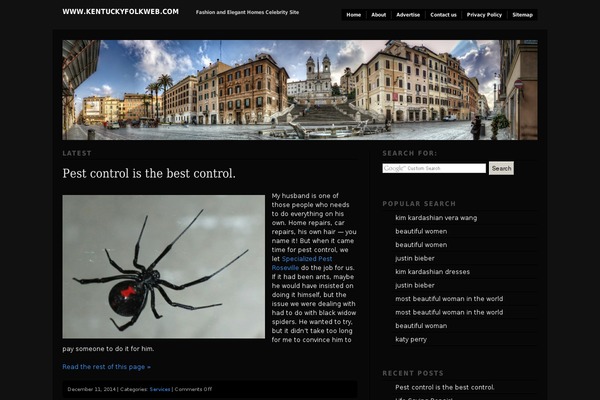Click the 'POPULAR SEARCH' heading
The height and width of the screenshot is (400, 600).
coord(419,204)
